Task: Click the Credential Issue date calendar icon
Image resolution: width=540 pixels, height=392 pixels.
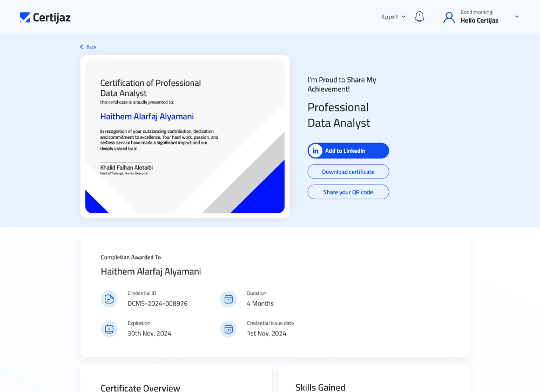Action: pos(228,329)
